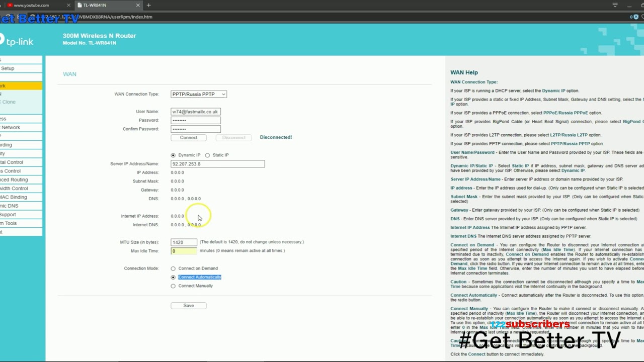This screenshot has width=644, height=362.
Task: Open the Parental Control sidebar item
Action: 21,162
